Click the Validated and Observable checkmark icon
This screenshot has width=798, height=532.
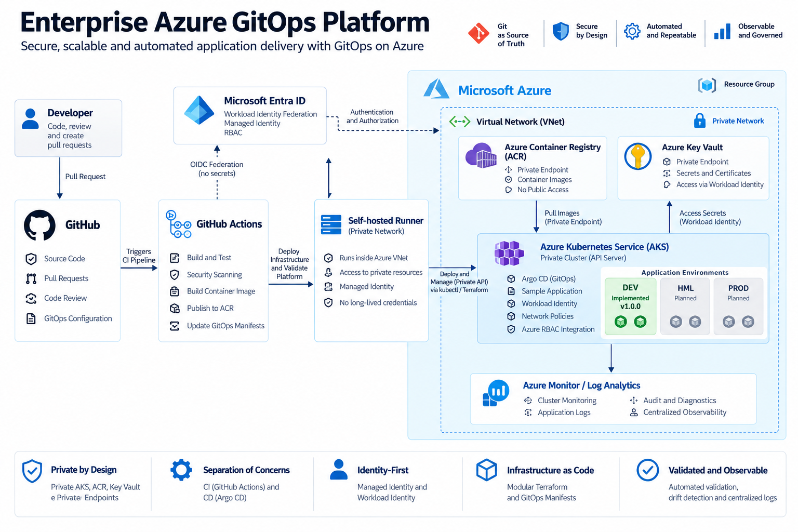[x=648, y=470]
